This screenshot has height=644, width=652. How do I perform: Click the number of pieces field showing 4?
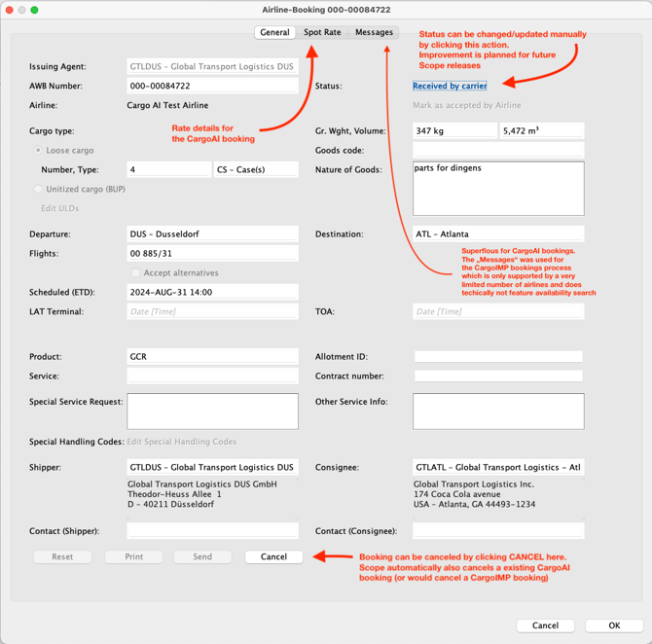click(168, 169)
